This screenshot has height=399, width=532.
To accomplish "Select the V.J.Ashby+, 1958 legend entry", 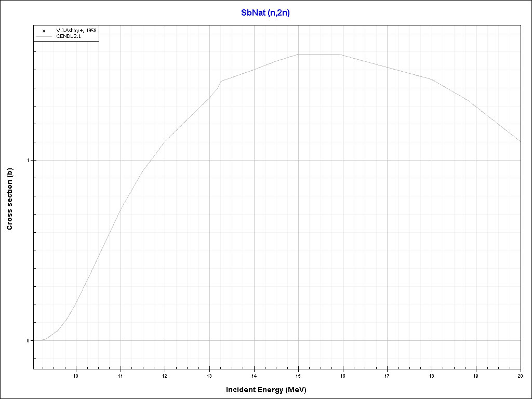I will click(x=76, y=31).
